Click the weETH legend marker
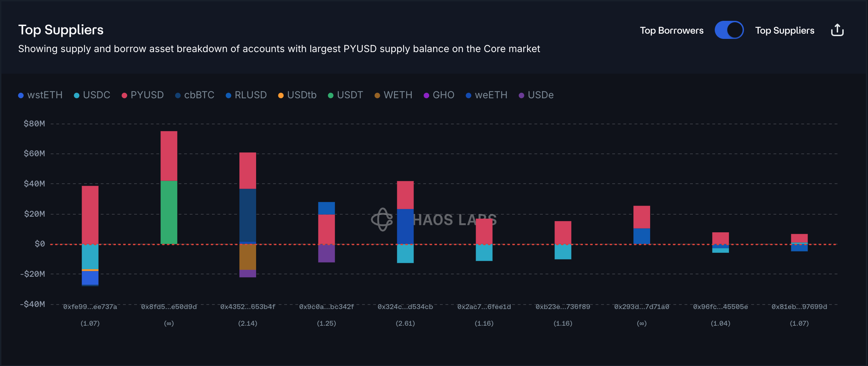 (x=468, y=95)
